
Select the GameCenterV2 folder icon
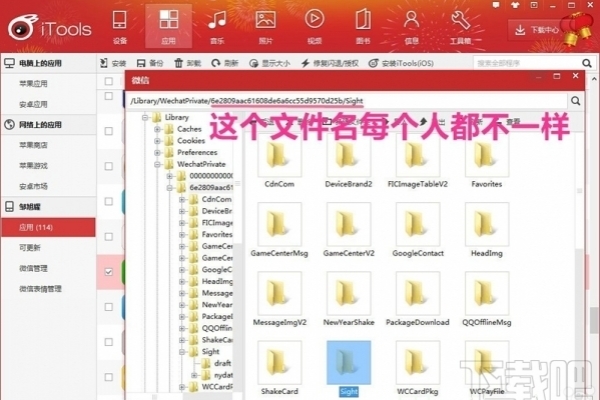tap(349, 224)
